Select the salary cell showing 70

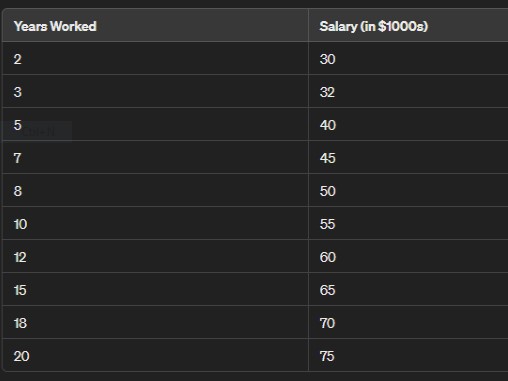[x=408, y=322]
